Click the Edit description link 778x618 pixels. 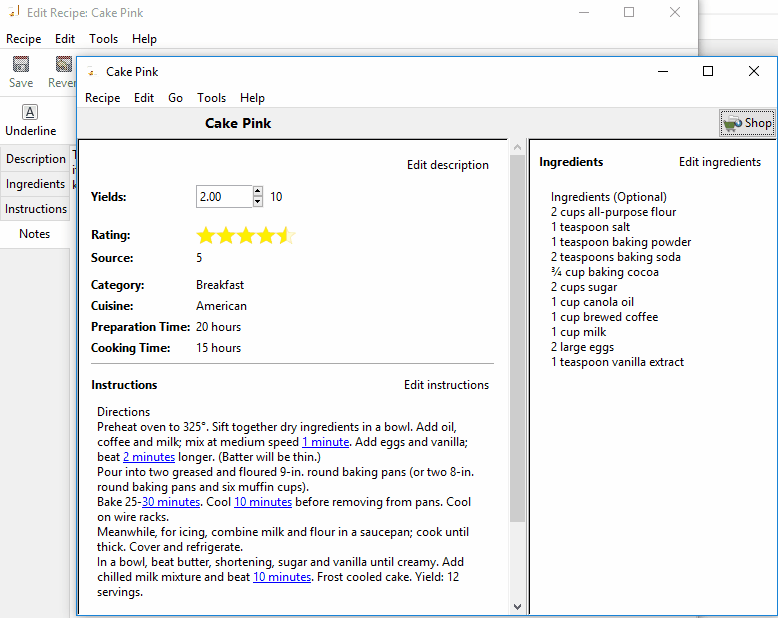click(448, 165)
